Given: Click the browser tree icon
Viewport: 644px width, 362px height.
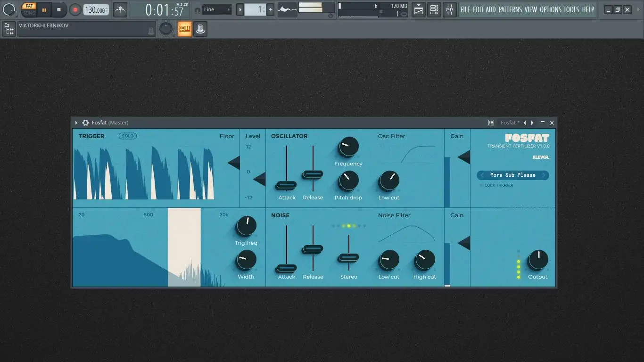Looking at the screenshot, I should coord(8,29).
